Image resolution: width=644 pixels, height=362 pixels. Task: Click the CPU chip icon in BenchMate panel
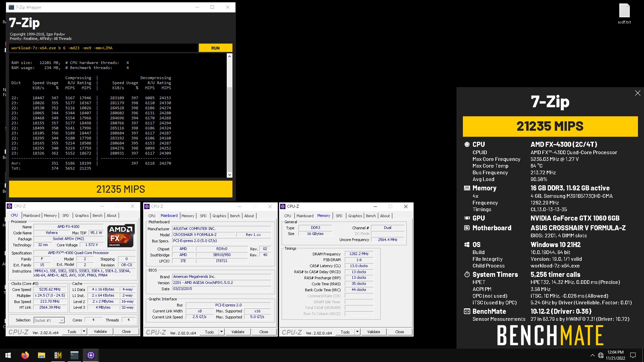[x=467, y=144]
